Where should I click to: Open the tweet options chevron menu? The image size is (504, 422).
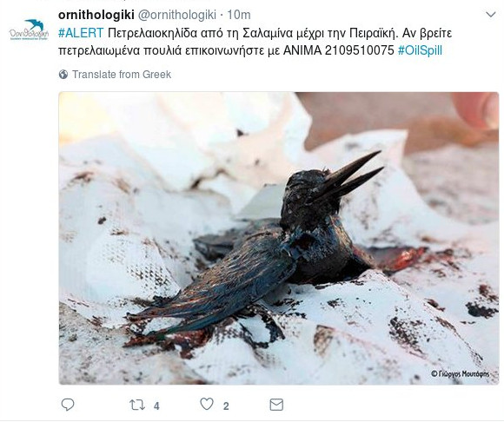(490, 15)
